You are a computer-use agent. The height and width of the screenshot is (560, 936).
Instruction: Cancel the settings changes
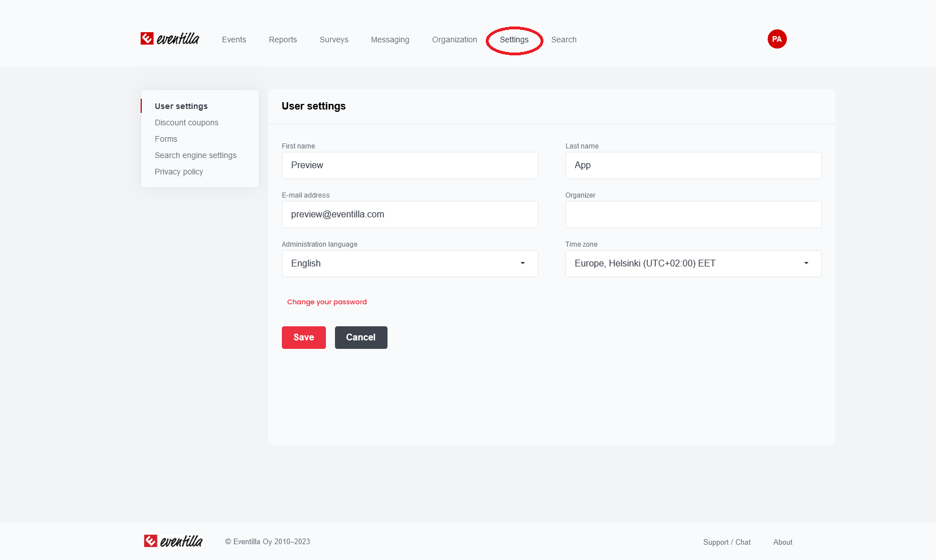361,338
